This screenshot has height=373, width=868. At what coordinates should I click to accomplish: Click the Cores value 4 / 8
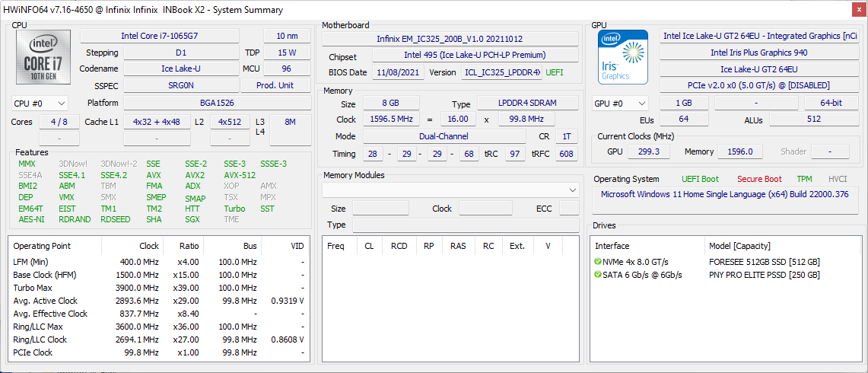pyautogui.click(x=59, y=122)
